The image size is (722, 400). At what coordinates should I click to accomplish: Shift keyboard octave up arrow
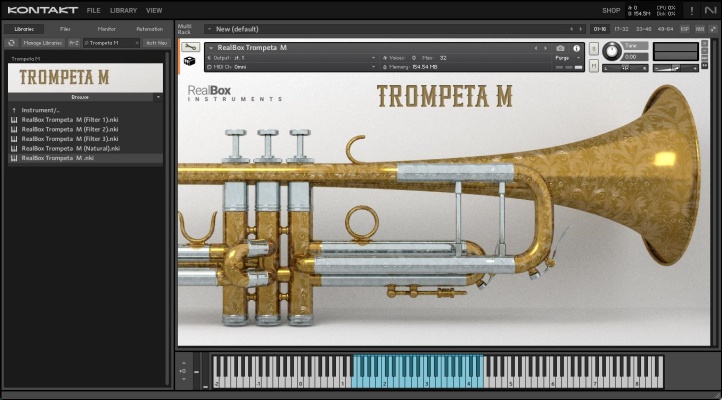coord(183,363)
